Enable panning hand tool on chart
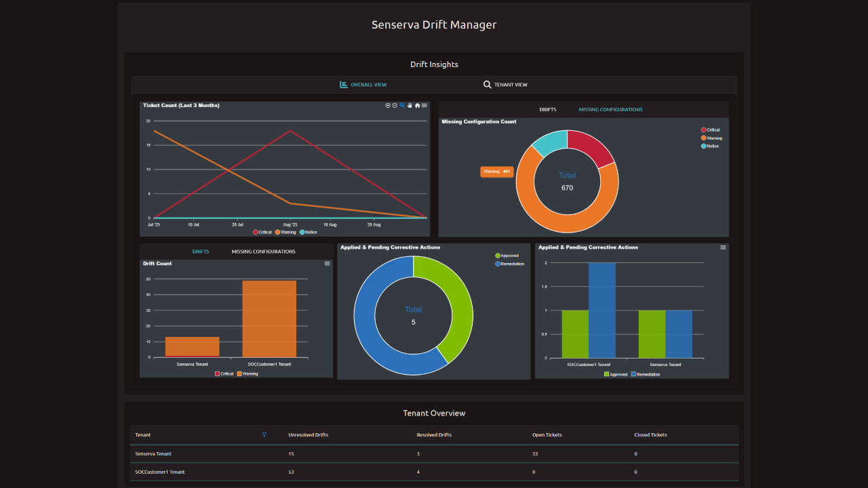 click(x=410, y=106)
